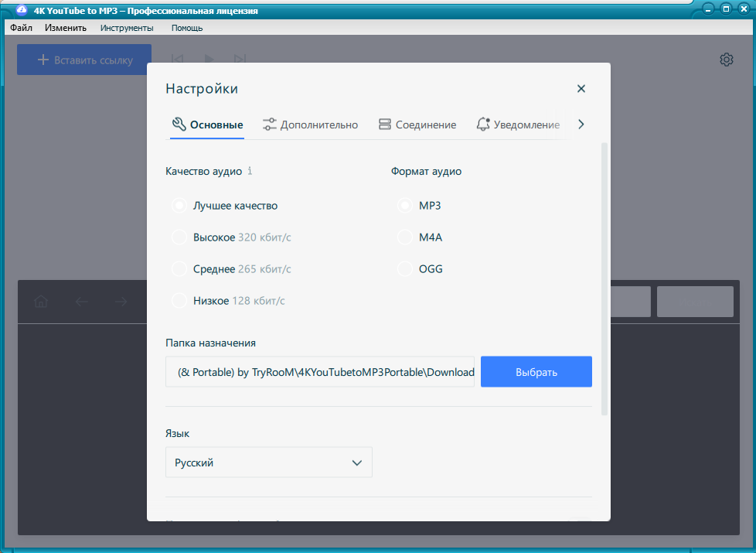Click the server icon on Соединение tab

point(385,125)
